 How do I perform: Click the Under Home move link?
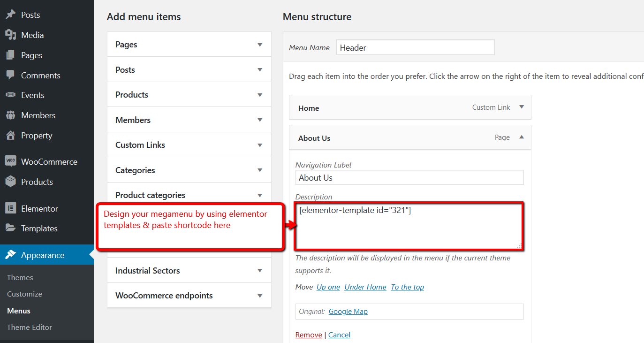[365, 287]
